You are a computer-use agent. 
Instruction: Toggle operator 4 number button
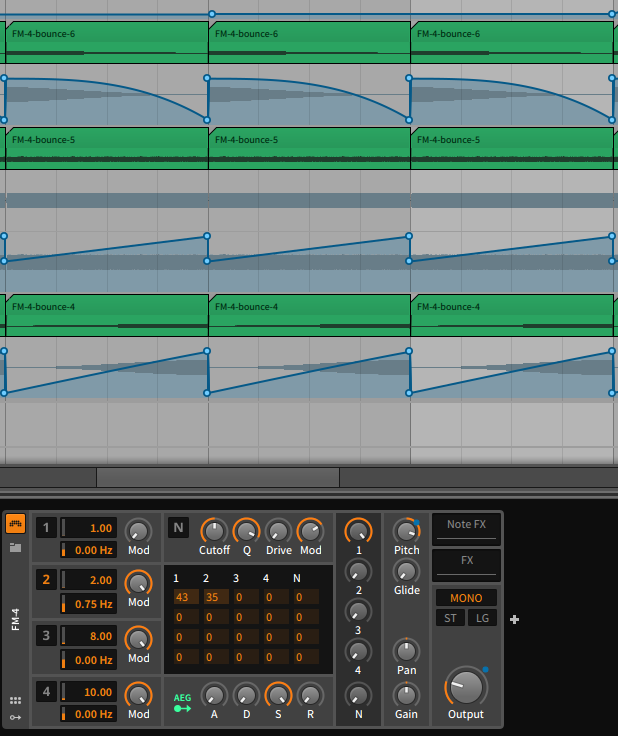[x=46, y=692]
